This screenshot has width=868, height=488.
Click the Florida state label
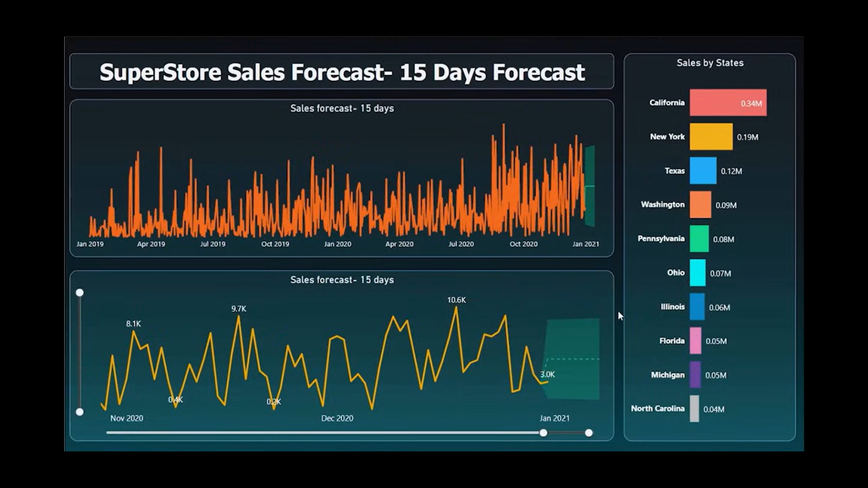click(672, 341)
